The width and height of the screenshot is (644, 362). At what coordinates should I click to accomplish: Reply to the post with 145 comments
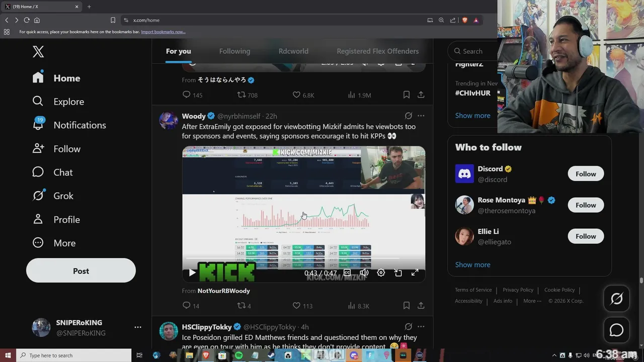(192, 95)
